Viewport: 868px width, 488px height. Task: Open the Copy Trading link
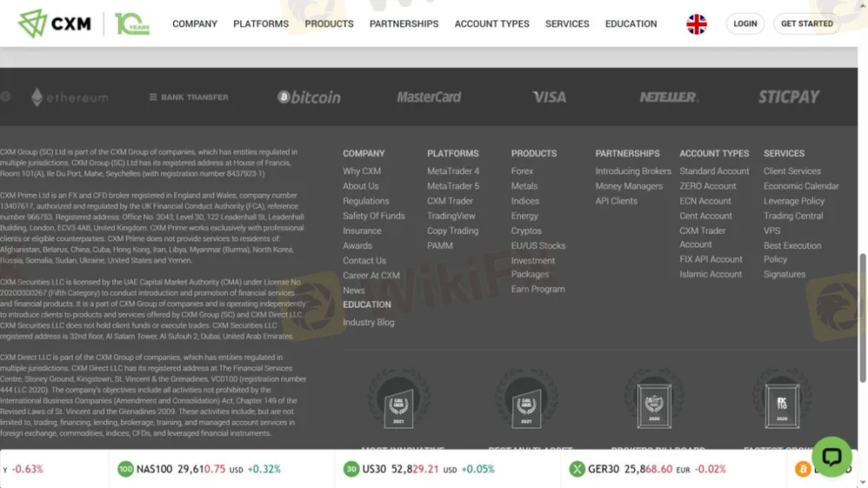[x=453, y=231]
